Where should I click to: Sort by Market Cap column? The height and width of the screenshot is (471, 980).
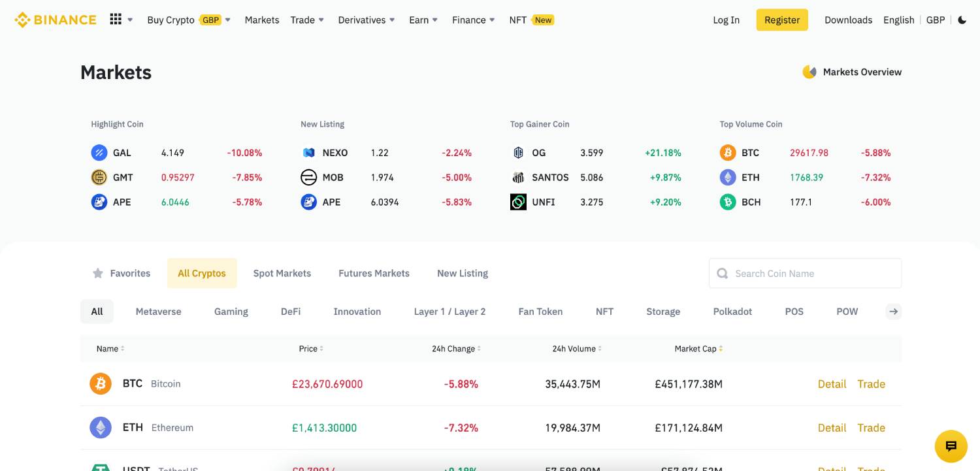point(698,349)
